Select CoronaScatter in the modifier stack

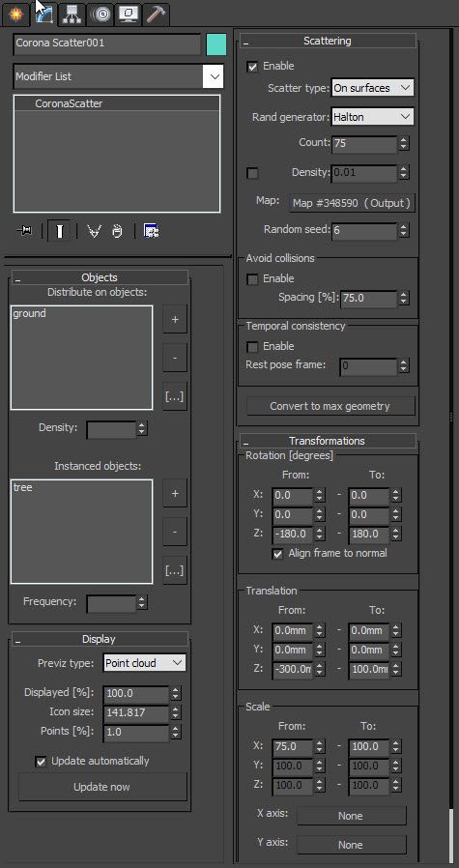point(117,103)
